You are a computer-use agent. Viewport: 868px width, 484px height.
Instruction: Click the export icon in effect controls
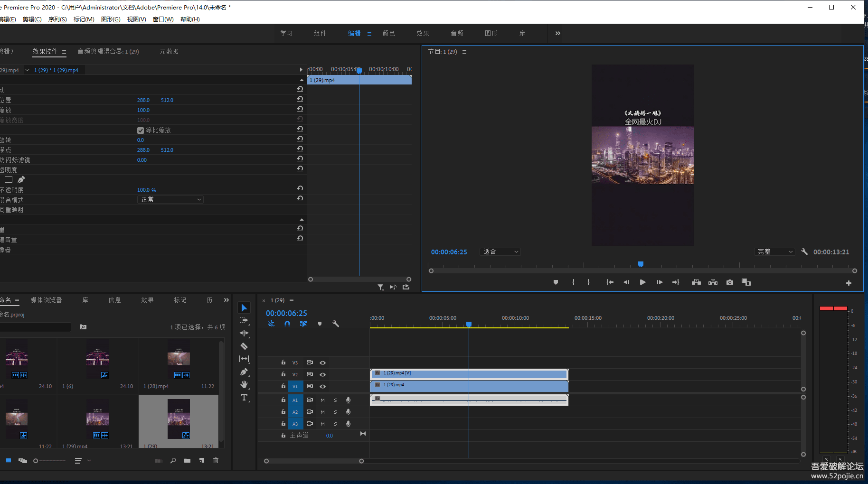406,287
